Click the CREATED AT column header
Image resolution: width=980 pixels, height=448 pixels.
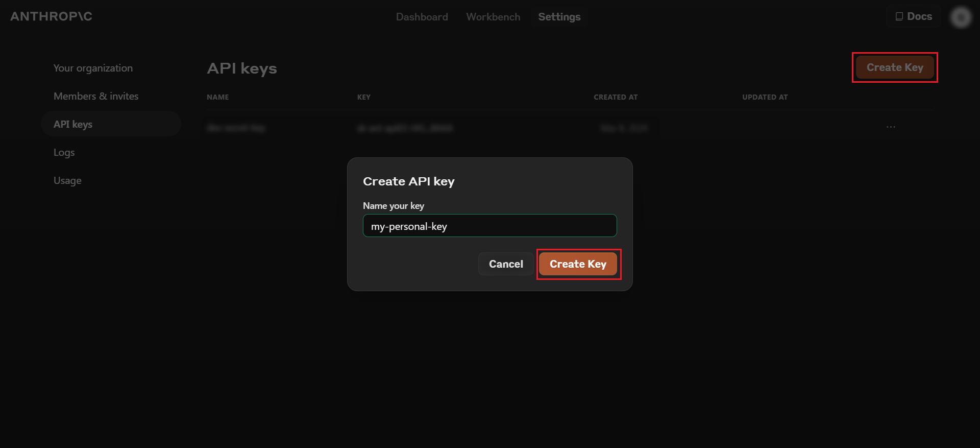[615, 97]
